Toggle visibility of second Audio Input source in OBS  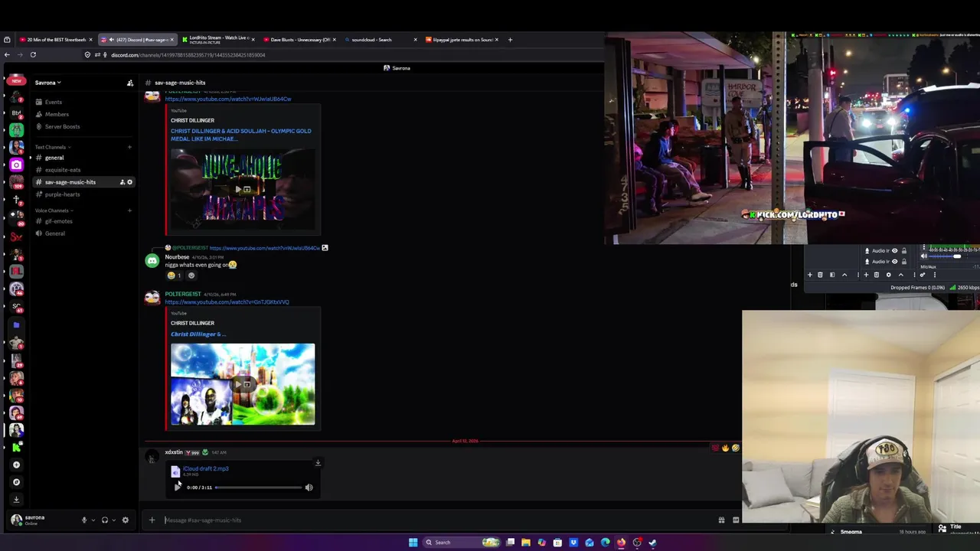tap(894, 262)
